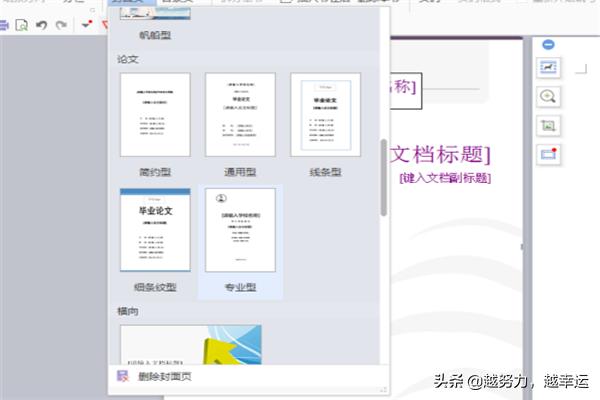This screenshot has height=400, width=600.
Task: Click the gallery resize grip at bottom corner
Action: pyautogui.click(x=382, y=387)
